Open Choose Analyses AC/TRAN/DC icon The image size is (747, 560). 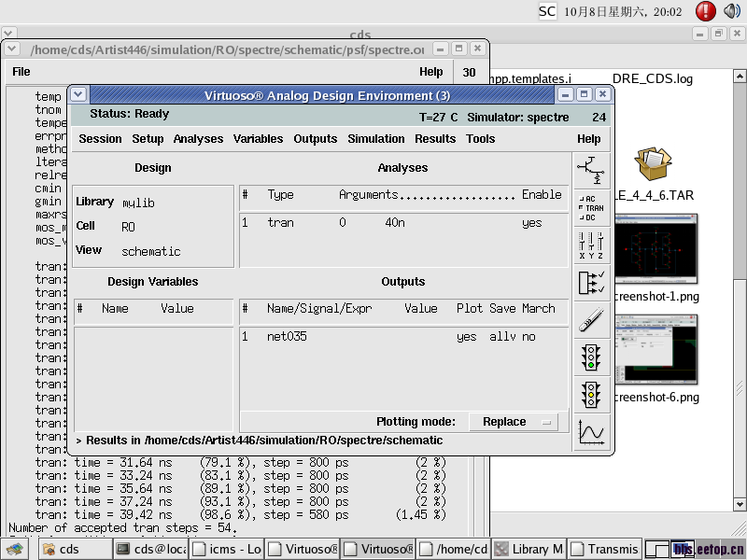coord(590,208)
